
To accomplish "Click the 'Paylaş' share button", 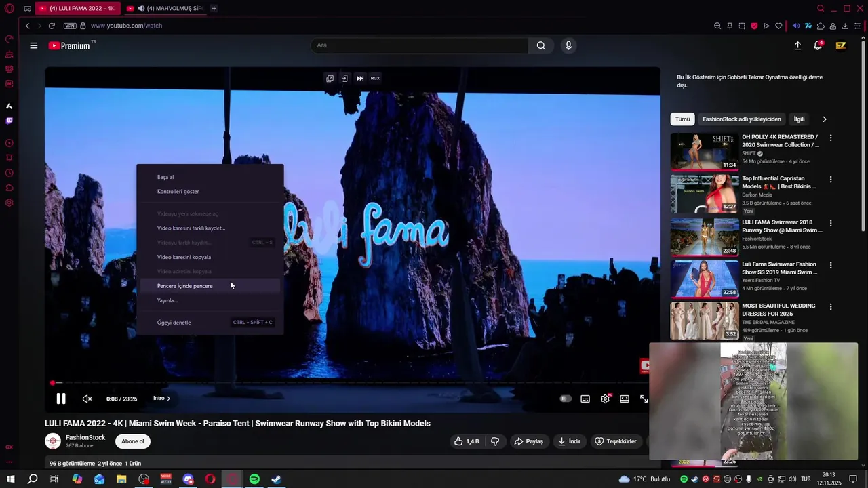I will tap(529, 441).
